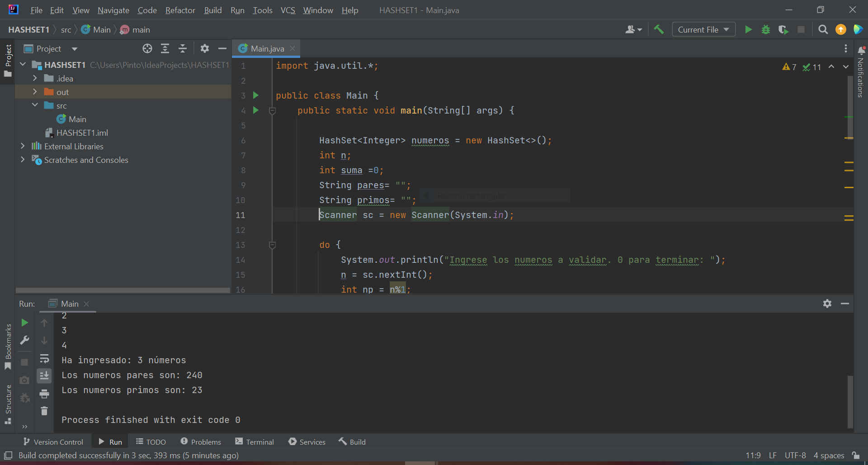Collapse the src folder in project tree
The width and height of the screenshot is (868, 465).
(x=35, y=105)
